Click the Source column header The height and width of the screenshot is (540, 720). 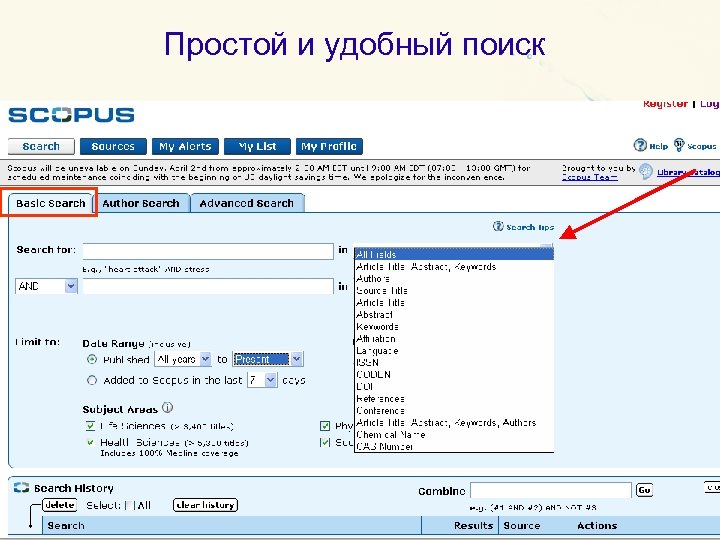pyautogui.click(x=522, y=525)
